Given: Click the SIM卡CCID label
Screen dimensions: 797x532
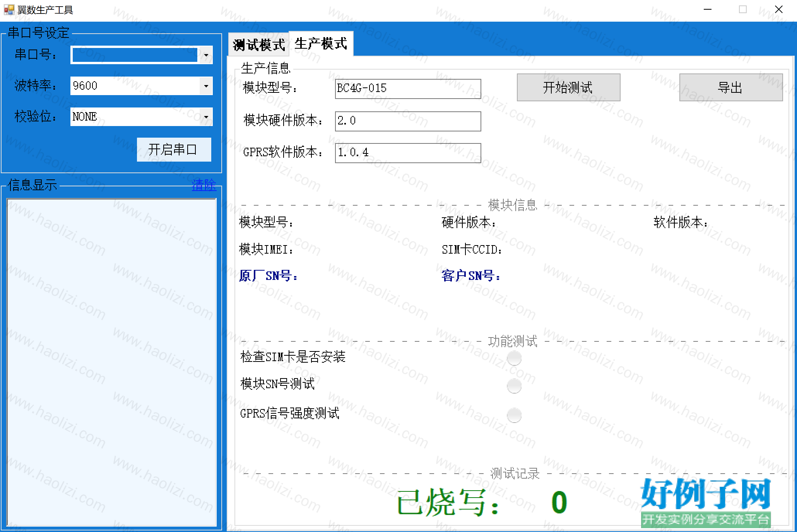Looking at the screenshot, I should pos(472,249).
